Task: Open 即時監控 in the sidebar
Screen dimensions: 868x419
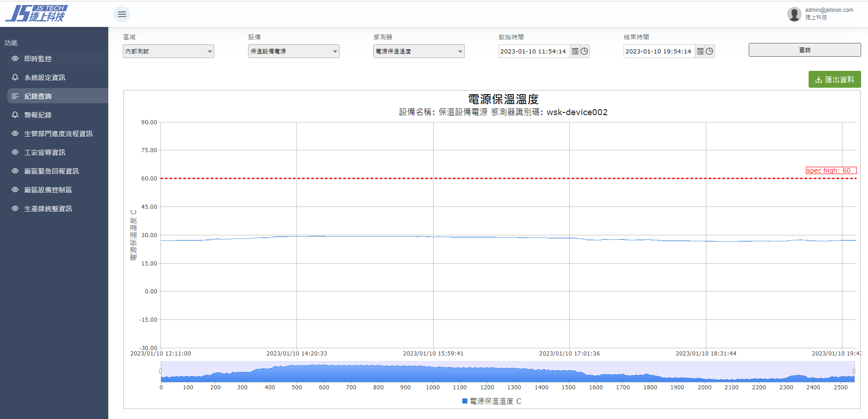Action: pos(38,59)
